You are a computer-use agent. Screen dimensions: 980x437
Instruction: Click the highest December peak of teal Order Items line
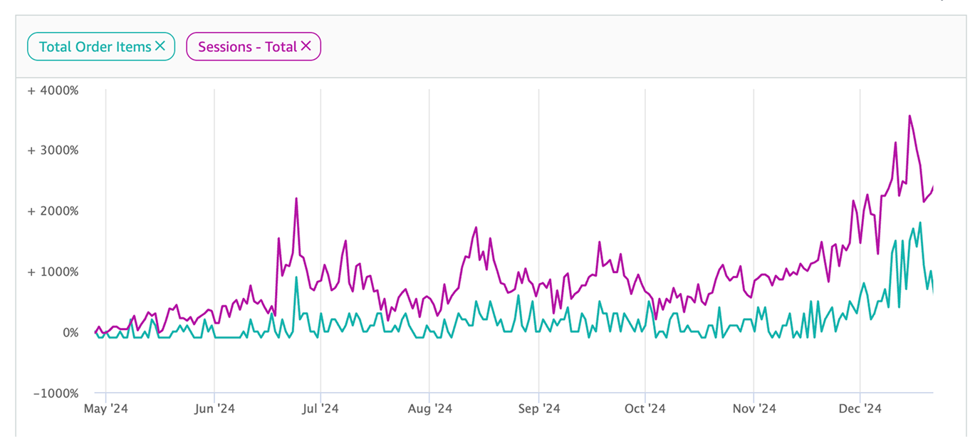click(920, 223)
